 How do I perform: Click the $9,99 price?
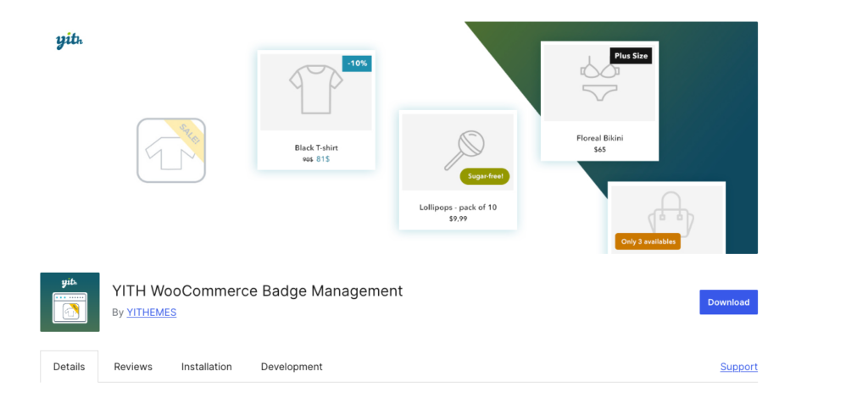458,219
